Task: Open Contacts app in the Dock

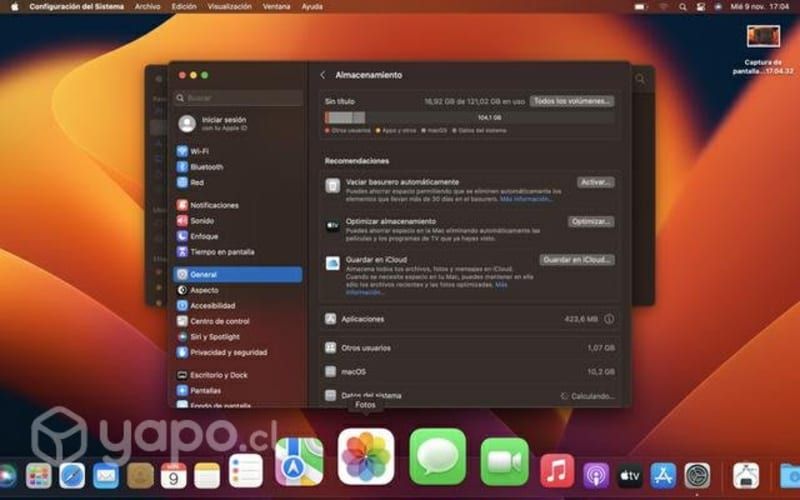Action: coord(140,476)
